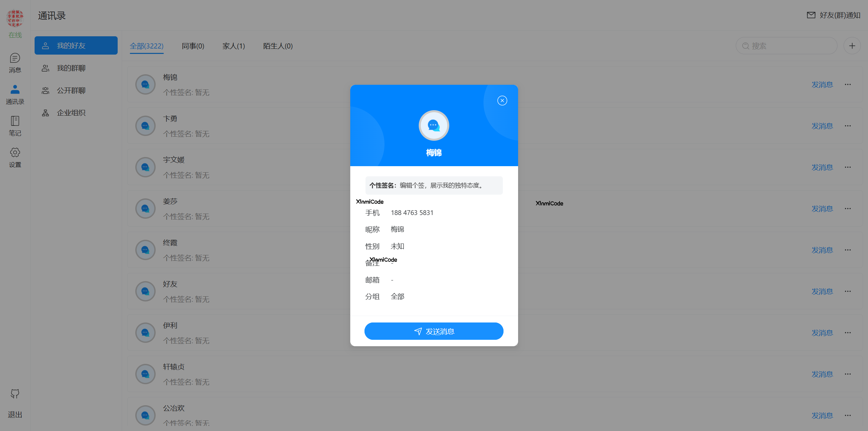Close the 梅锦 profile popup

tap(502, 100)
